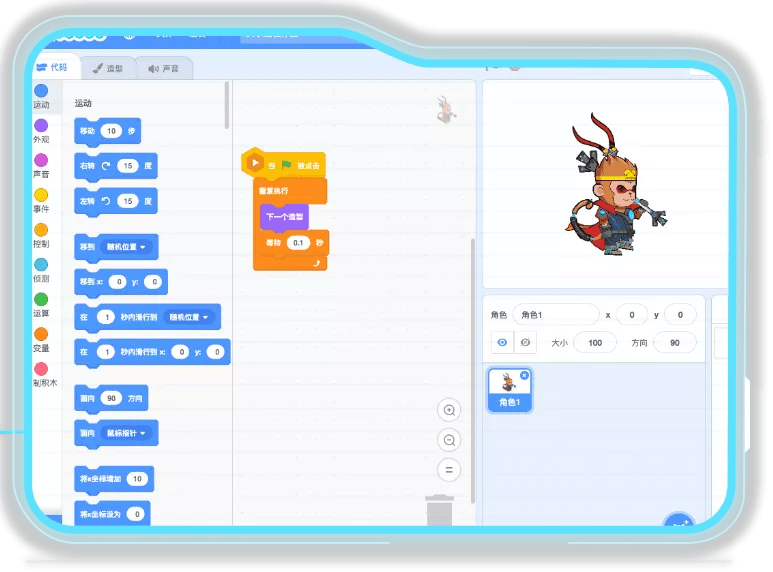Viewport: 773px width, 572px height.
Task: Select the 运动 motion category
Action: pyautogui.click(x=41, y=96)
